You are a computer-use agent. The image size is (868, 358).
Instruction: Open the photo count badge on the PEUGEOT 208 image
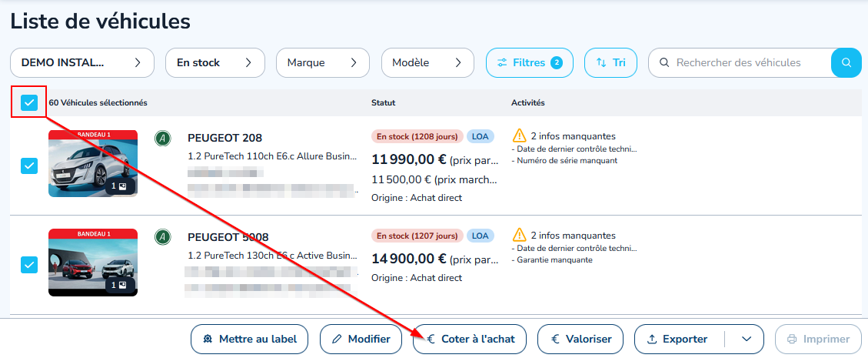click(119, 186)
